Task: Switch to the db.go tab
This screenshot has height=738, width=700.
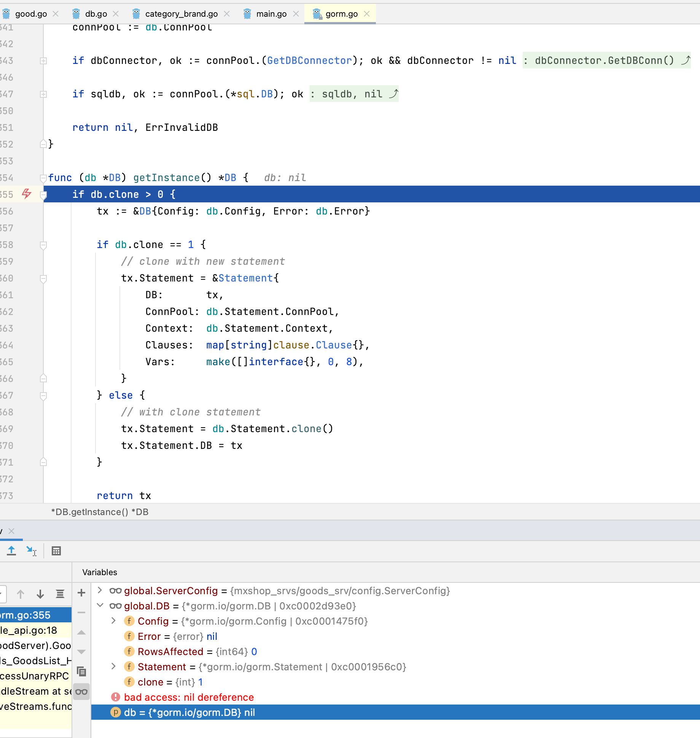Action: [96, 14]
